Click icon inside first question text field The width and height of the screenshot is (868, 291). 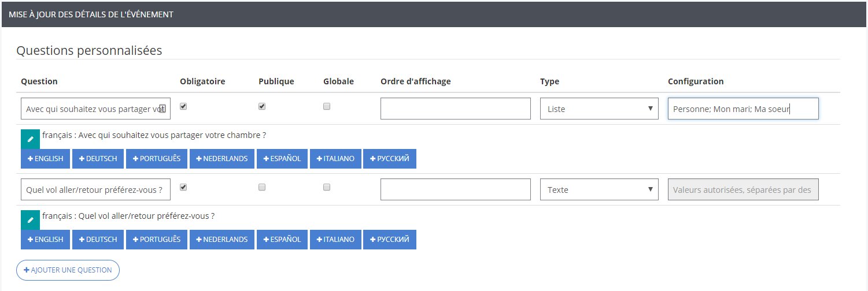tap(162, 109)
